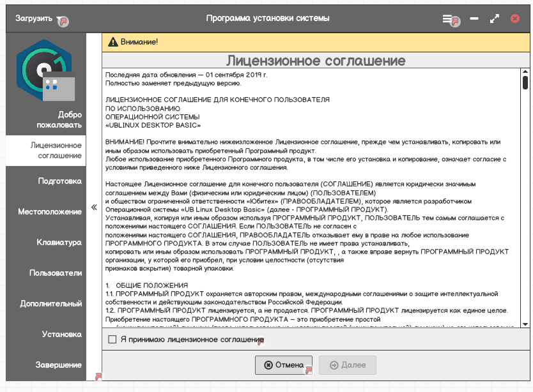Click the Лицензионное соглашение heading
Viewport: 533px width, 392px height.
tap(316, 61)
